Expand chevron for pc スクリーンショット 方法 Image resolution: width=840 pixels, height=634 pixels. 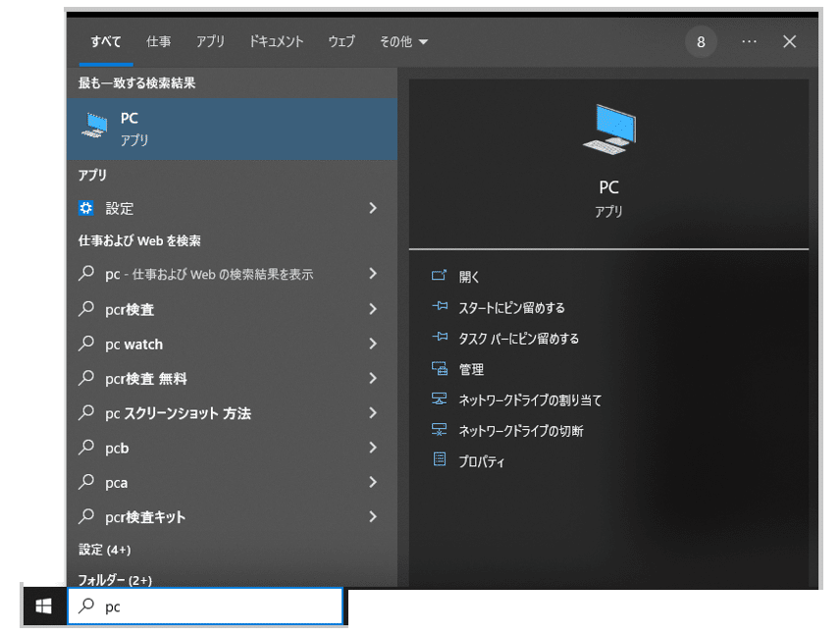coord(374,412)
